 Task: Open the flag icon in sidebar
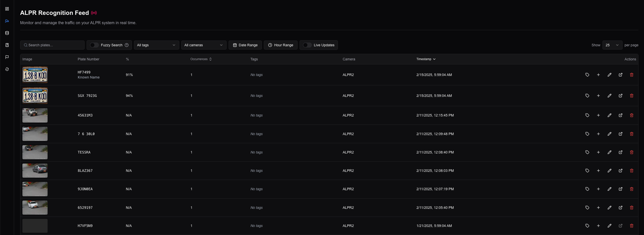click(x=7, y=57)
